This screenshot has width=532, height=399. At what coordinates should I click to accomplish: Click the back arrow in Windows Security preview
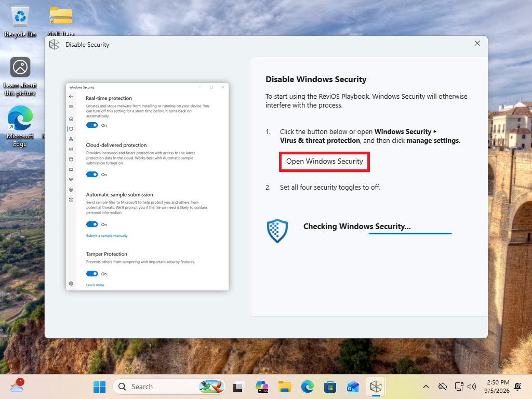tap(71, 97)
